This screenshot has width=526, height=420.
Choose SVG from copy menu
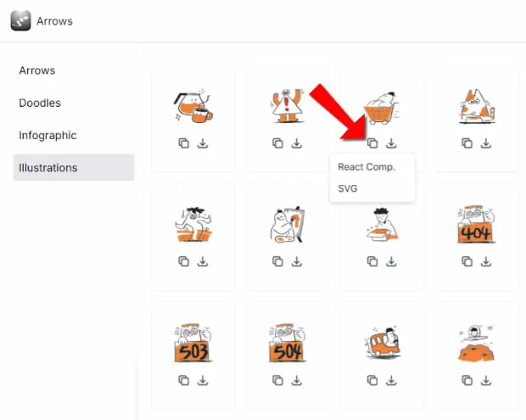pos(348,188)
